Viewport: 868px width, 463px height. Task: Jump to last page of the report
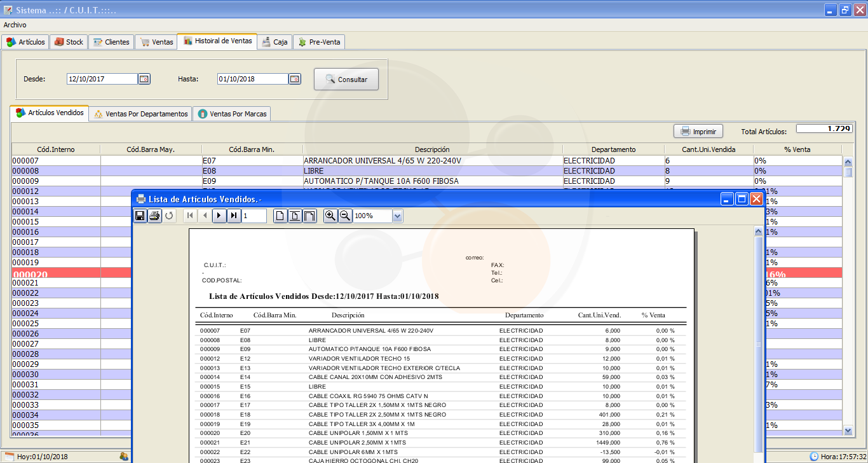[234, 216]
